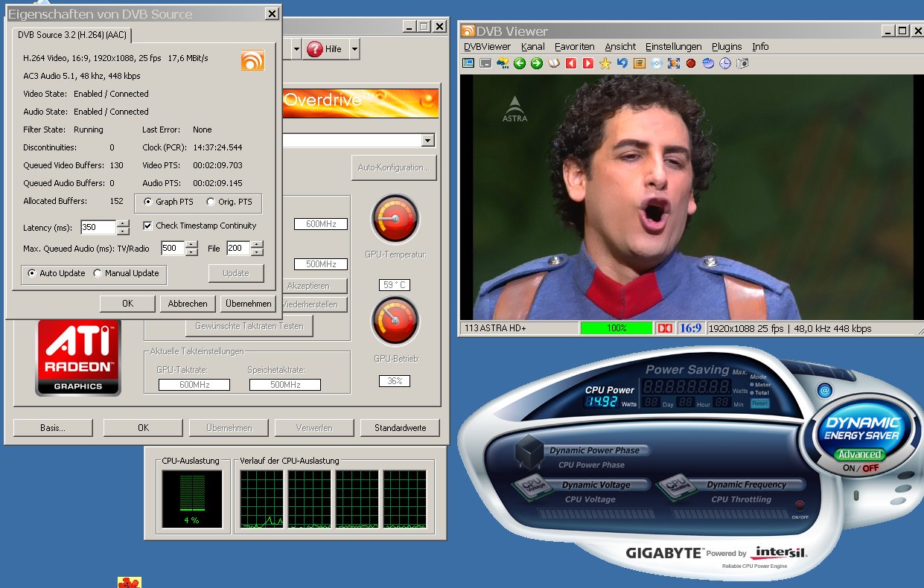The height and width of the screenshot is (588, 924).
Task: Select the Graph PTS radio button
Action: [147, 202]
